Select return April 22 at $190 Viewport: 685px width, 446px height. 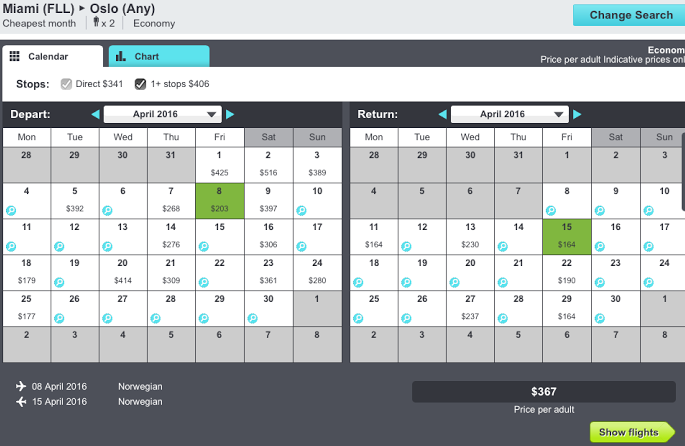coord(567,272)
